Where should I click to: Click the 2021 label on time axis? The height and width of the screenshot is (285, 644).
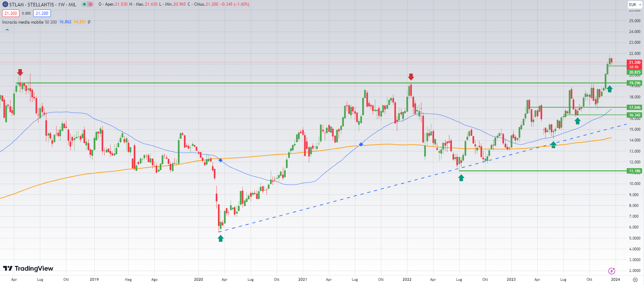click(x=303, y=279)
